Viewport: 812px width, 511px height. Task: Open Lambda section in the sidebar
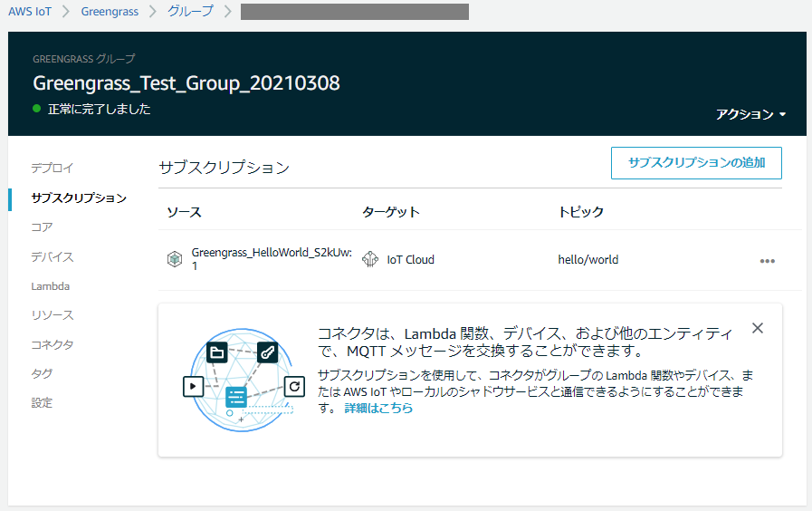click(x=50, y=286)
